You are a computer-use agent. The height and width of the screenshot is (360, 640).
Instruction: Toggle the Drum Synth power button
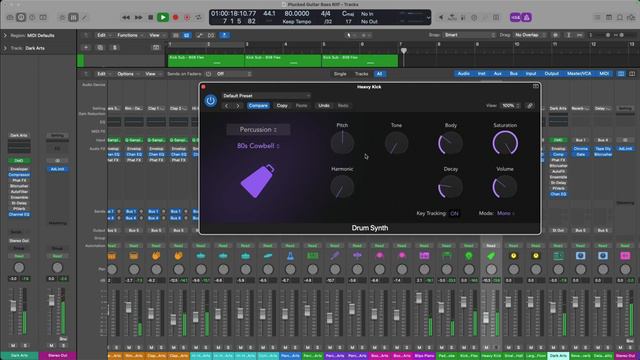pos(211,100)
